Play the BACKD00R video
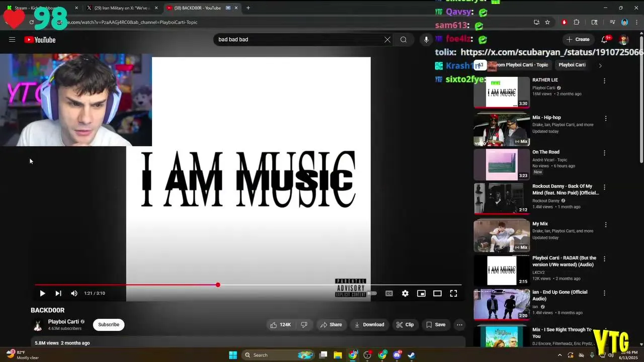 click(42, 293)
